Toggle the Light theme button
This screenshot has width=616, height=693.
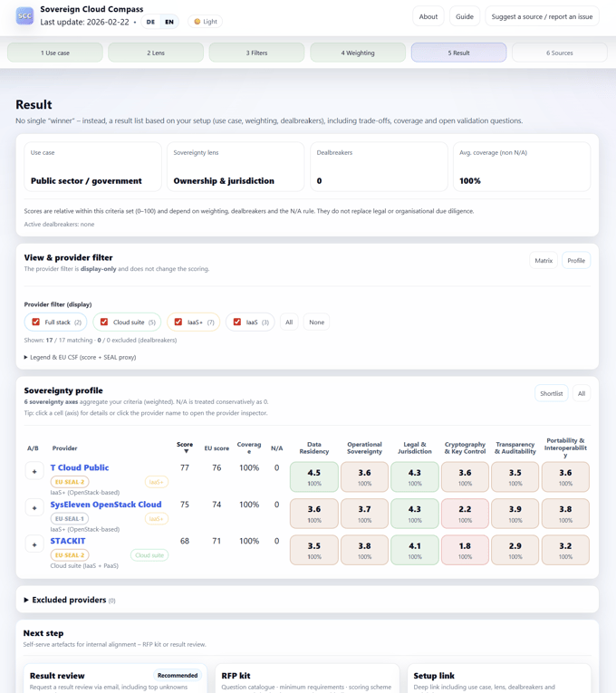coord(206,22)
